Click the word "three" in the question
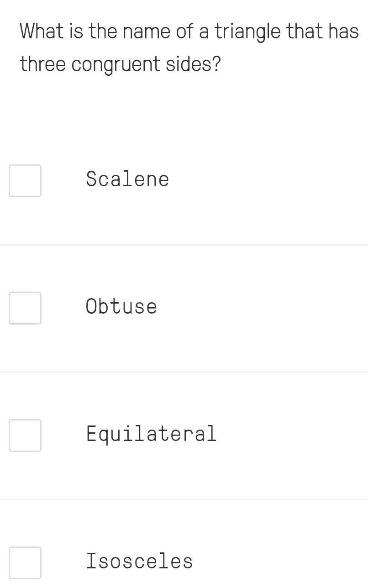 click(43, 64)
